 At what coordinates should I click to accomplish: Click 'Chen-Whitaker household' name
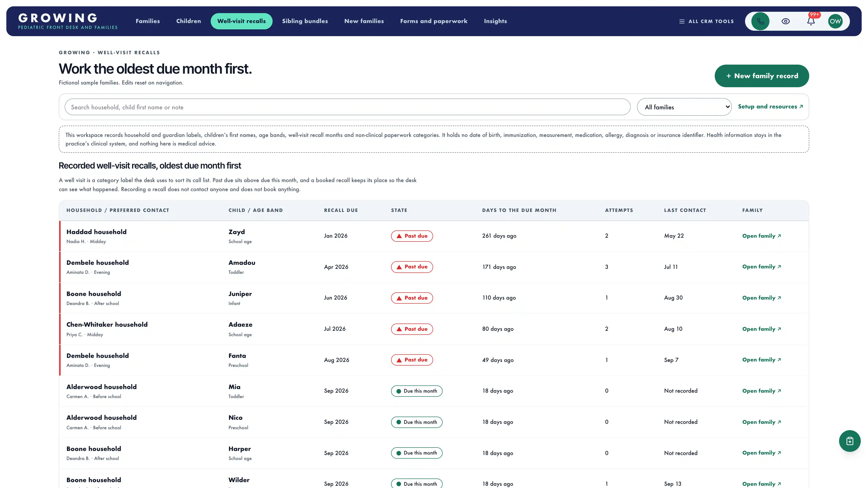click(x=107, y=324)
